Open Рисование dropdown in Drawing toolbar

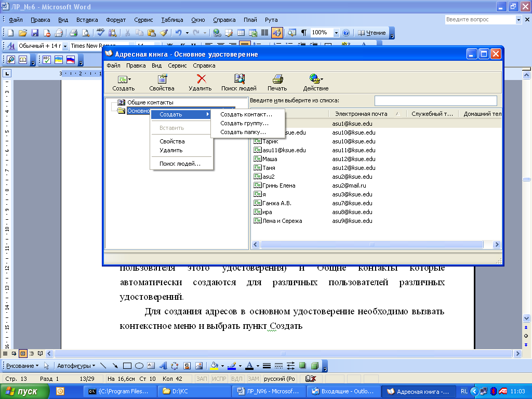point(22,366)
